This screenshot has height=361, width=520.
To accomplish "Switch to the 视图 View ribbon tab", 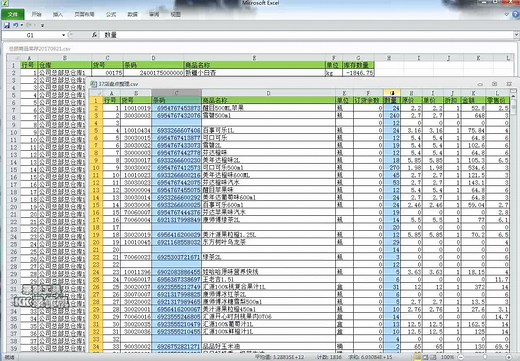I will click(x=176, y=14).
